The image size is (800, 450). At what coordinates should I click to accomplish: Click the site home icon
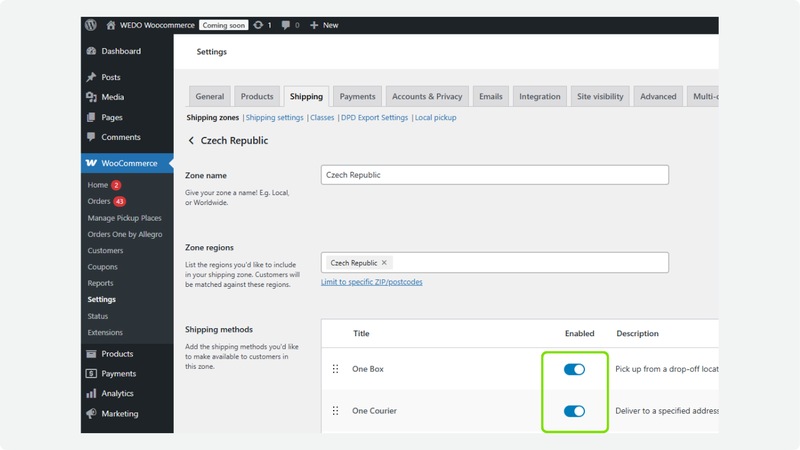(111, 25)
